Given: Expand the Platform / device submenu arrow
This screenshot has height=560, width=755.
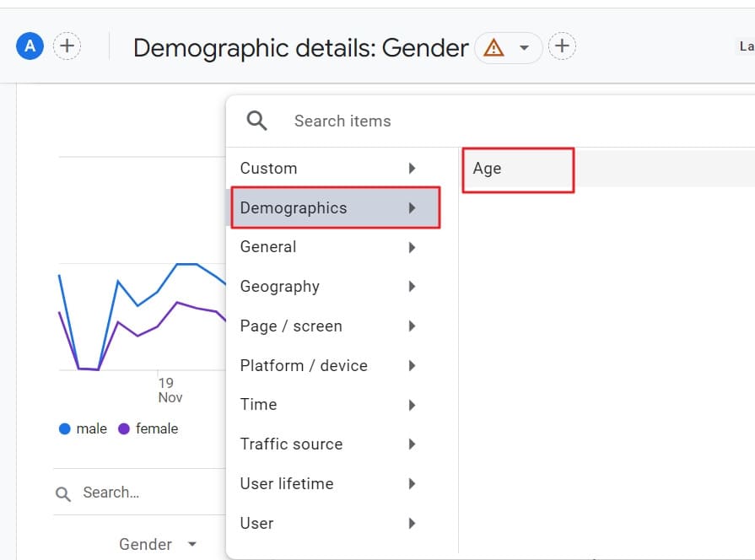Looking at the screenshot, I should click(x=412, y=366).
